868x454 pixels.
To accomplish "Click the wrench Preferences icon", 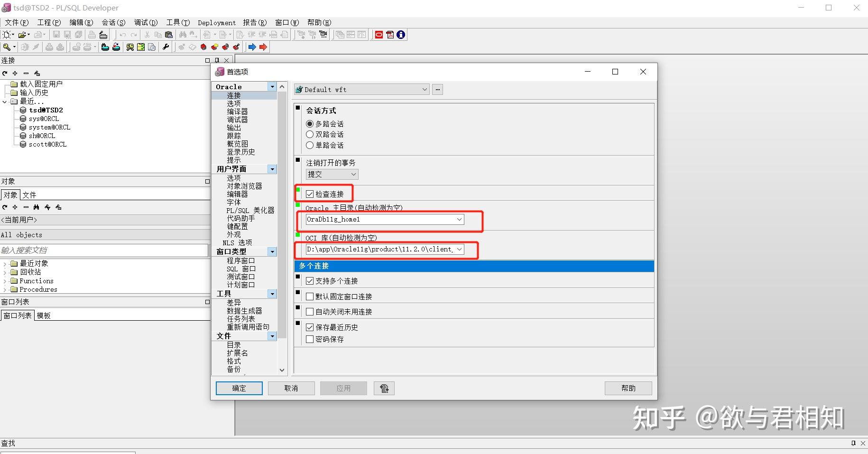I will [166, 47].
